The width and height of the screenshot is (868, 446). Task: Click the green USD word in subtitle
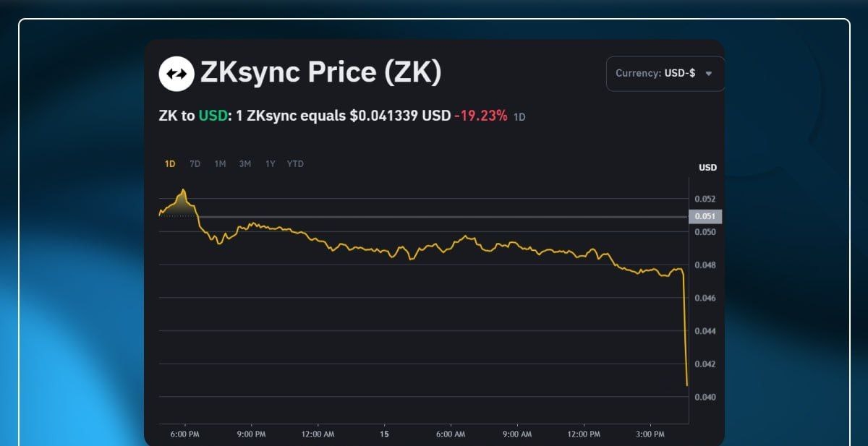[213, 116]
